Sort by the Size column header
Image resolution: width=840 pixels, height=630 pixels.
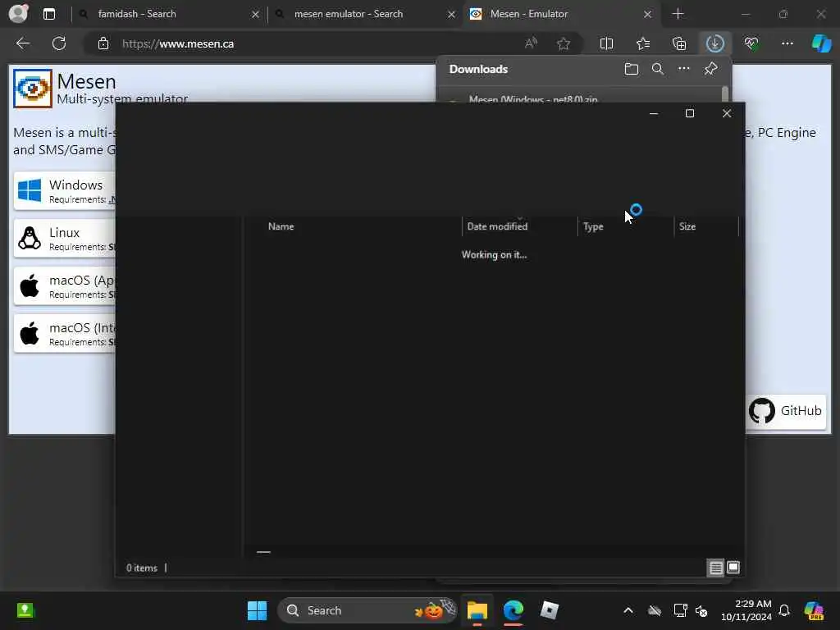(x=706, y=226)
